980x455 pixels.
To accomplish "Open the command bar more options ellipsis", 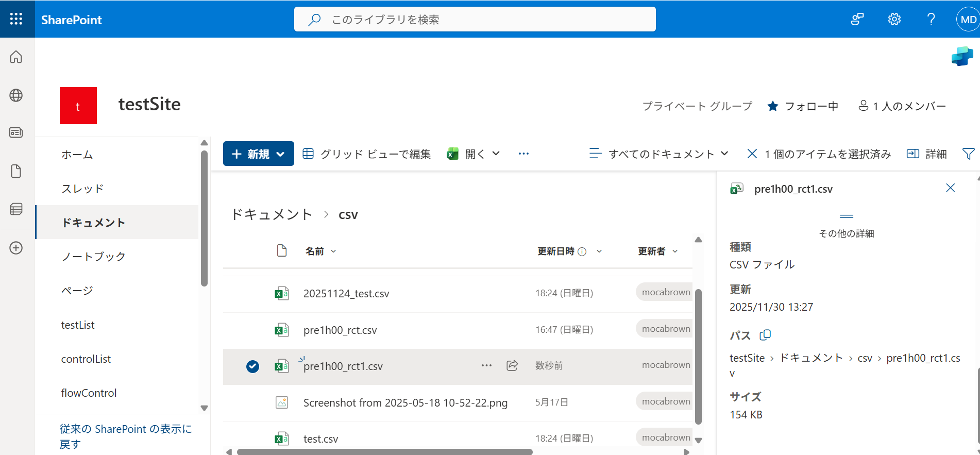I will pos(523,154).
